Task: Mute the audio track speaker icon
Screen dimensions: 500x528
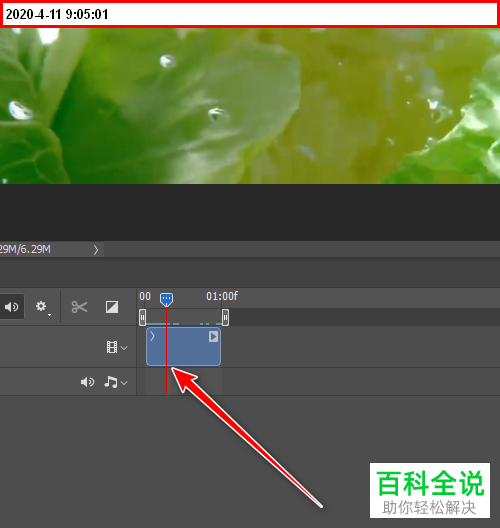Action: click(x=87, y=382)
